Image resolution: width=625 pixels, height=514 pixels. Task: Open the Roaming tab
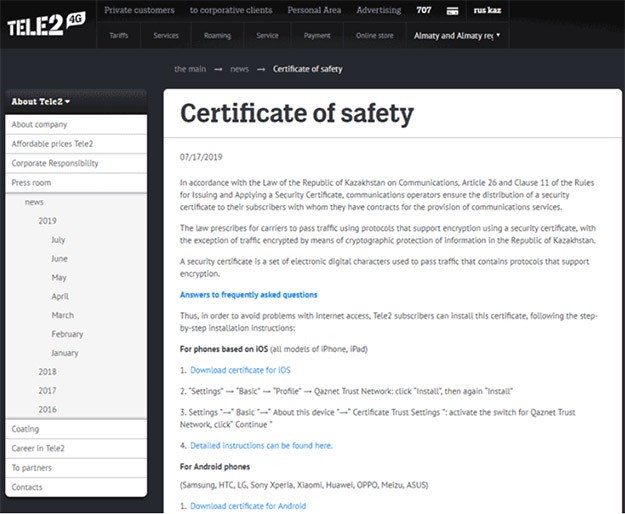(x=217, y=35)
